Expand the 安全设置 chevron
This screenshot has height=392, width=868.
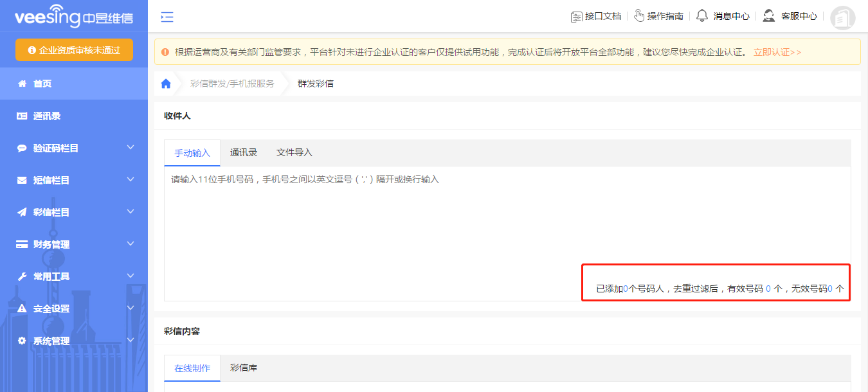point(131,308)
